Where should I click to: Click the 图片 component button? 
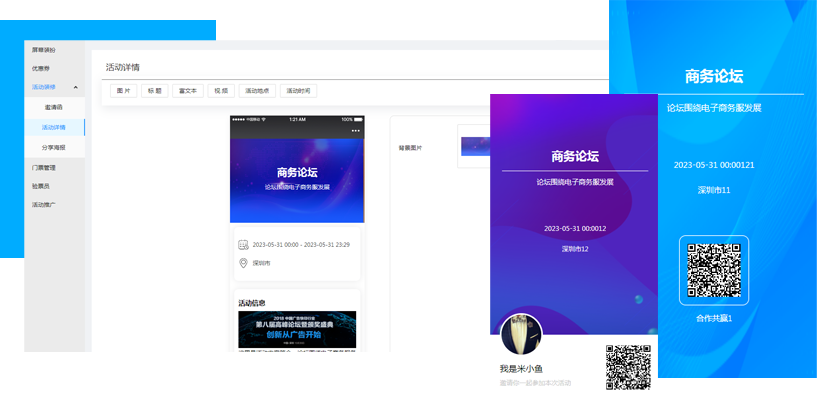123,90
